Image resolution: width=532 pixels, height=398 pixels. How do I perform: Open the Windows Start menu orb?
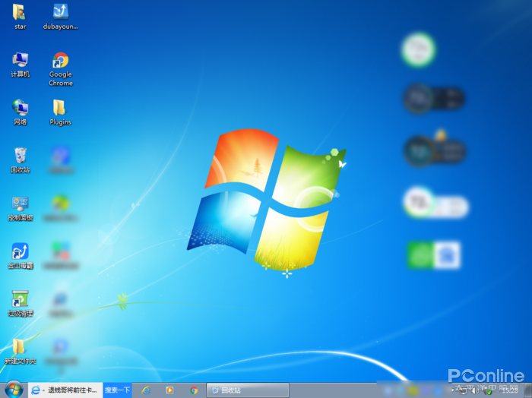click(14, 390)
